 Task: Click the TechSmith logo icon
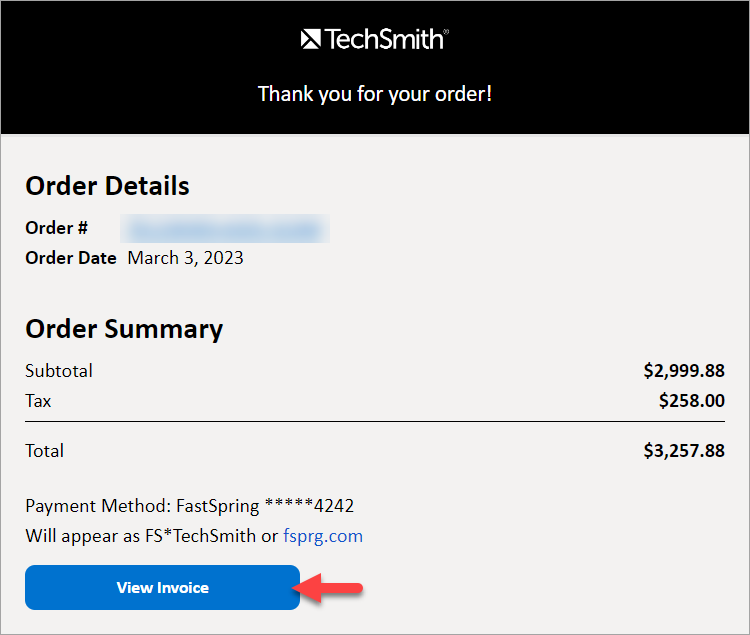click(x=310, y=39)
